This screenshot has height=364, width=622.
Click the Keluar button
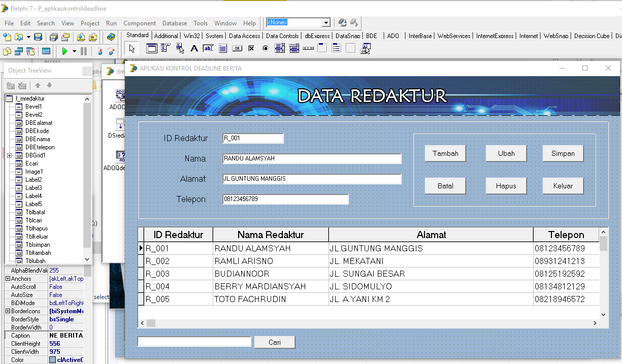tap(563, 186)
